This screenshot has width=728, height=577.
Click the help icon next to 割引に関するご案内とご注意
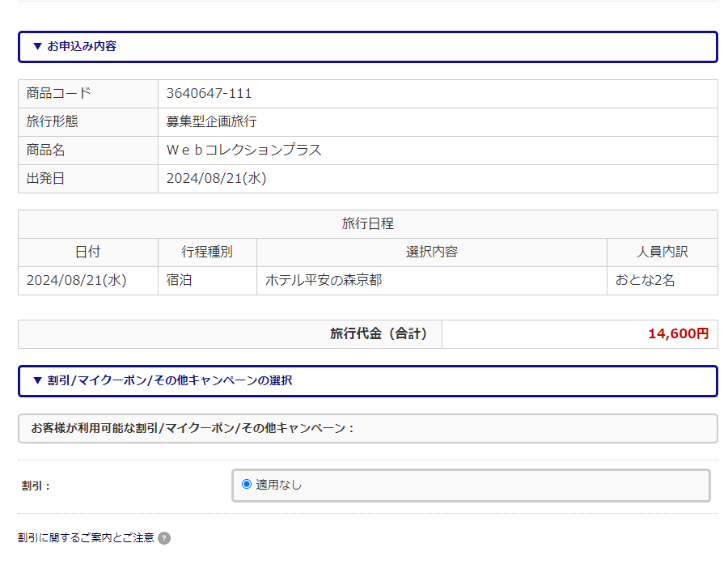pyautogui.click(x=164, y=536)
